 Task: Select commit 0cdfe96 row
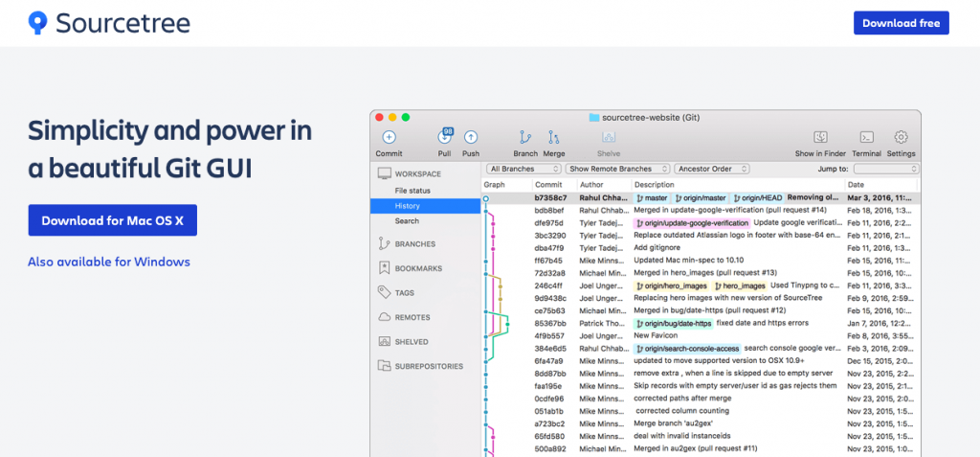(x=700, y=399)
